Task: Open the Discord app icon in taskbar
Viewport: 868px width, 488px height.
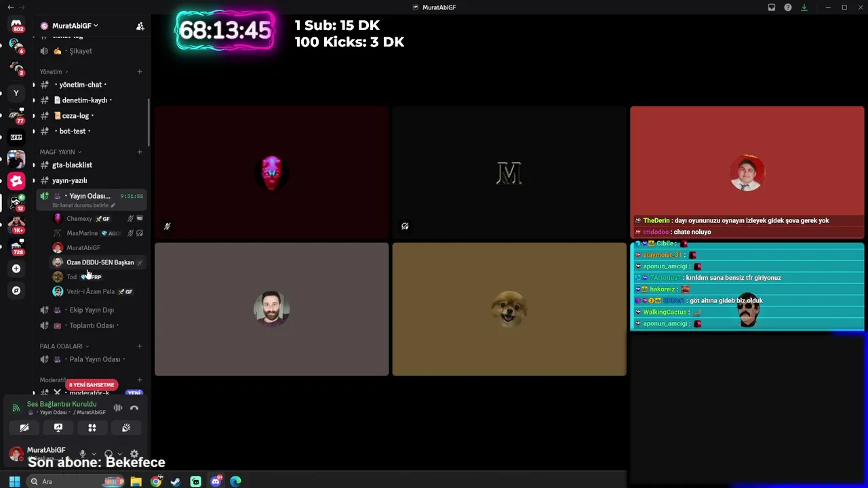Action: pos(216,481)
